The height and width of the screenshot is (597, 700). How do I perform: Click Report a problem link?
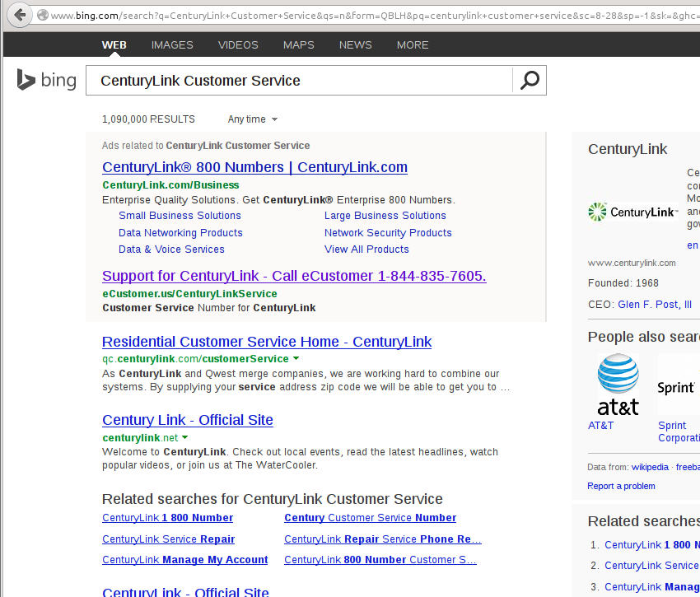click(x=621, y=487)
